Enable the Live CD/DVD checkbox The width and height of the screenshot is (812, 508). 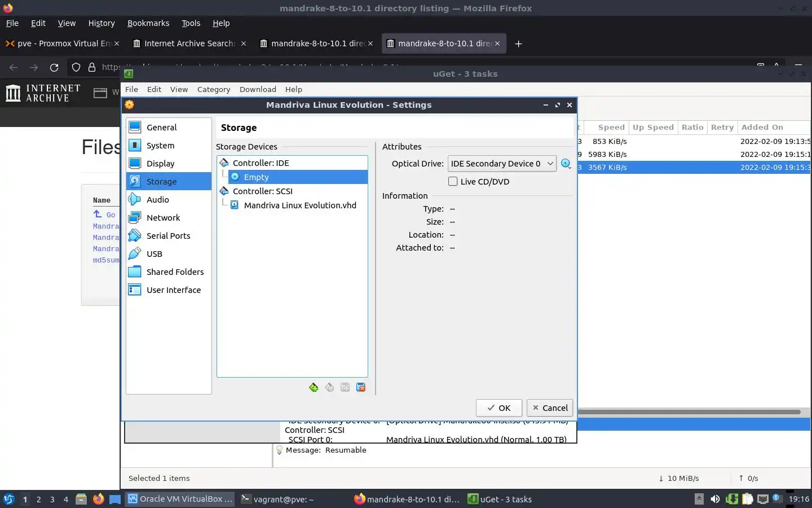pos(453,182)
